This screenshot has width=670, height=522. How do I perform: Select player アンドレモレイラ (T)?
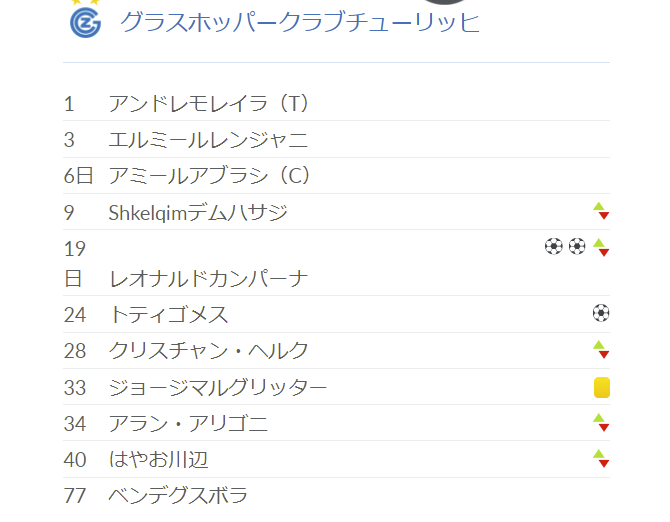click(x=208, y=103)
